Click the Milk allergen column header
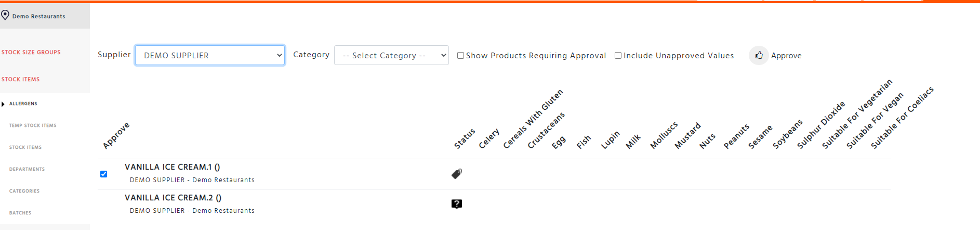Screen dimensions: 980x230 point(633,142)
